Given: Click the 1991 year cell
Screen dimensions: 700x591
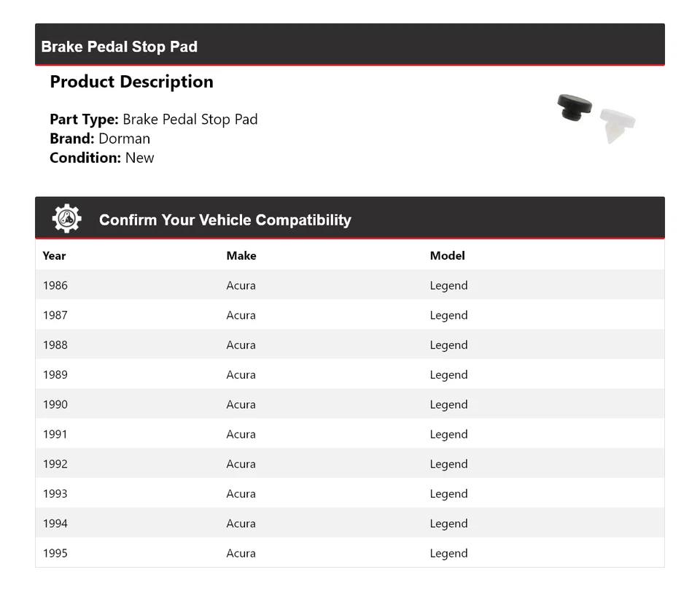Looking at the screenshot, I should click(55, 434).
